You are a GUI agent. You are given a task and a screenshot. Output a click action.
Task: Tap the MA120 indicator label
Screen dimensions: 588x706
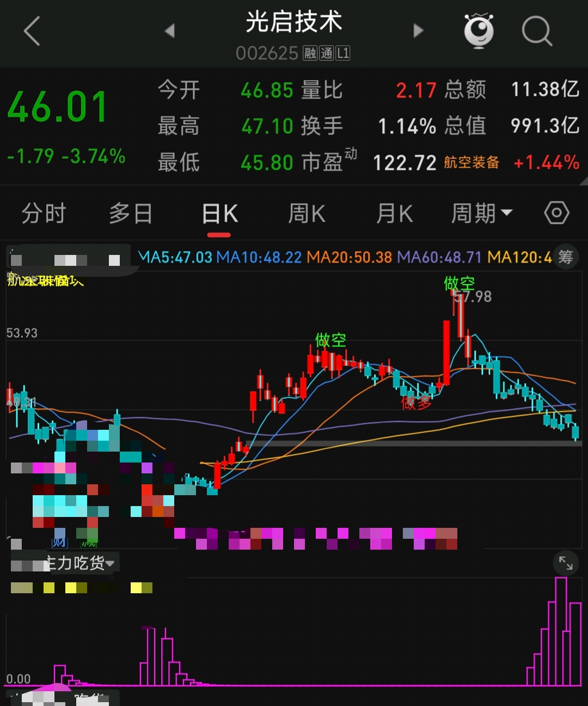pos(519,257)
